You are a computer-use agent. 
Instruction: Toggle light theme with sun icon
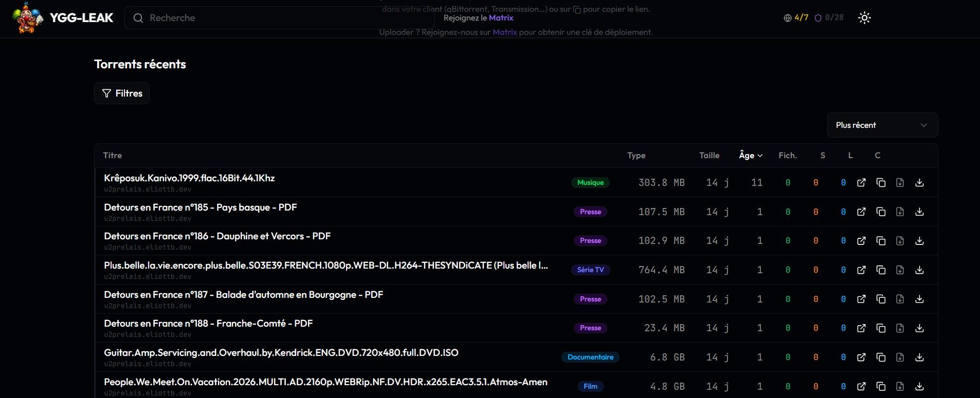coord(864,18)
